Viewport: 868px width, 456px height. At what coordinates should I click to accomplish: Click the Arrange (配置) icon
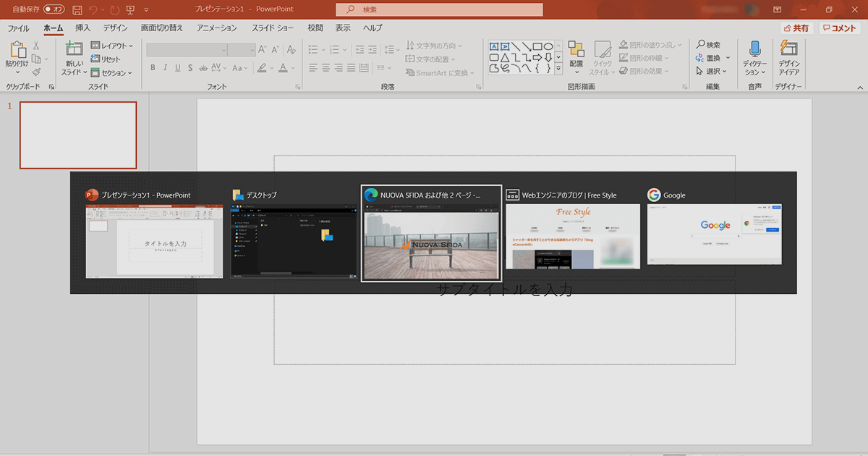pos(576,49)
